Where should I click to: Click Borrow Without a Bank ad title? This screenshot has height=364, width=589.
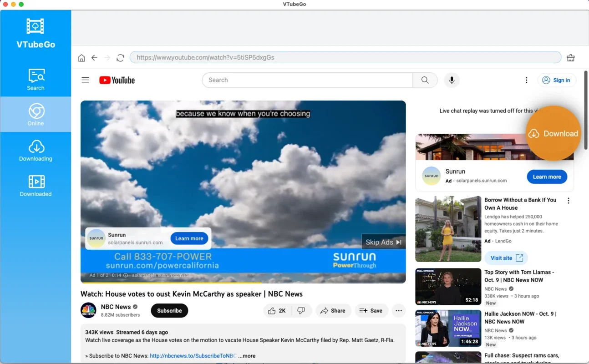pos(520,204)
